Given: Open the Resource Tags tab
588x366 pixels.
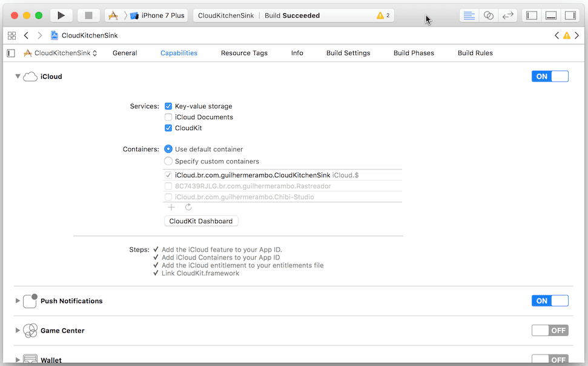Looking at the screenshot, I should (x=244, y=53).
